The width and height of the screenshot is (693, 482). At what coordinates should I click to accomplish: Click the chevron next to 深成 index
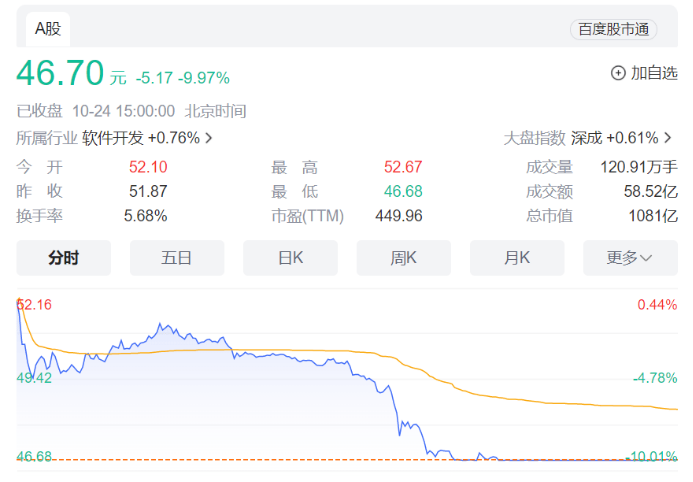coord(668,138)
